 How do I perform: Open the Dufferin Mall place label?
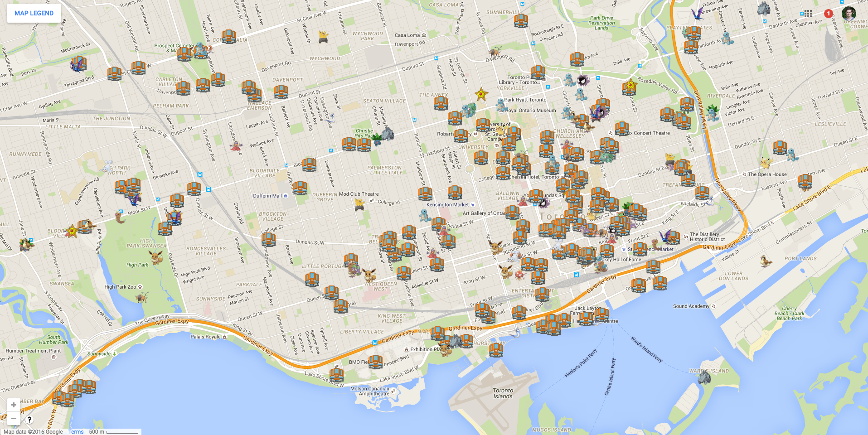[x=267, y=196]
